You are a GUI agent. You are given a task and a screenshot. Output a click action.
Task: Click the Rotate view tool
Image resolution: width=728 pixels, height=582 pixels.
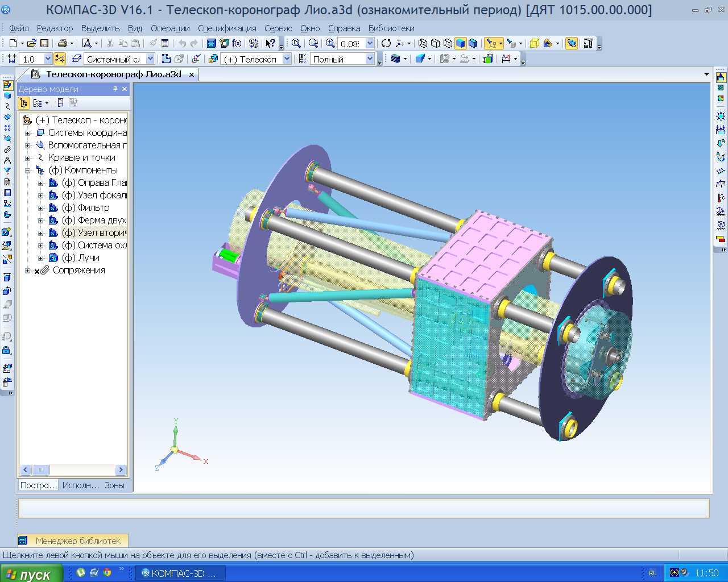pos(386,43)
